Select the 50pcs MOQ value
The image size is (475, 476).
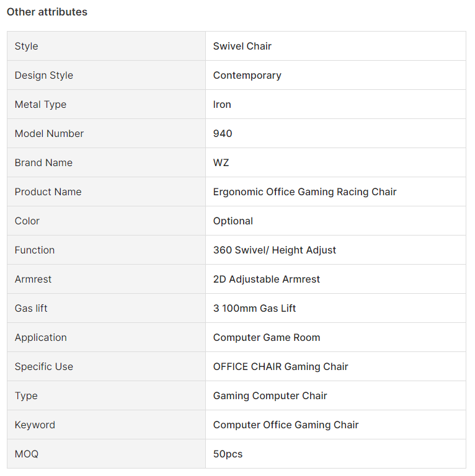(228, 454)
